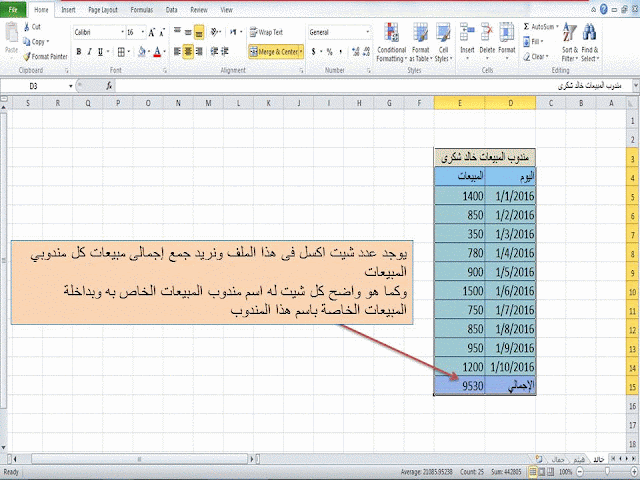Screen dimensions: 640x480
Task: Switch to the Insert ribbon tab
Action: pos(68,10)
